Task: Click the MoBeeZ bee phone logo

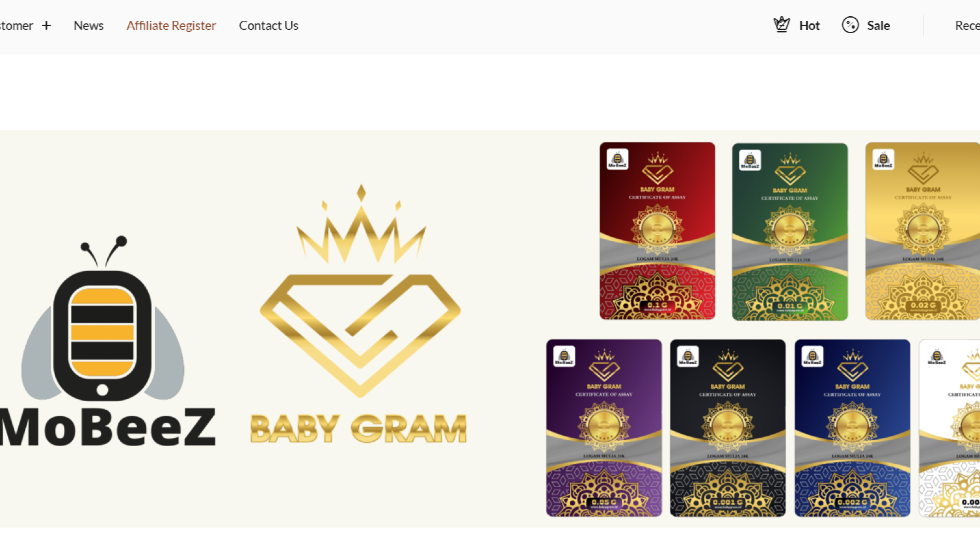Action: pos(103,319)
